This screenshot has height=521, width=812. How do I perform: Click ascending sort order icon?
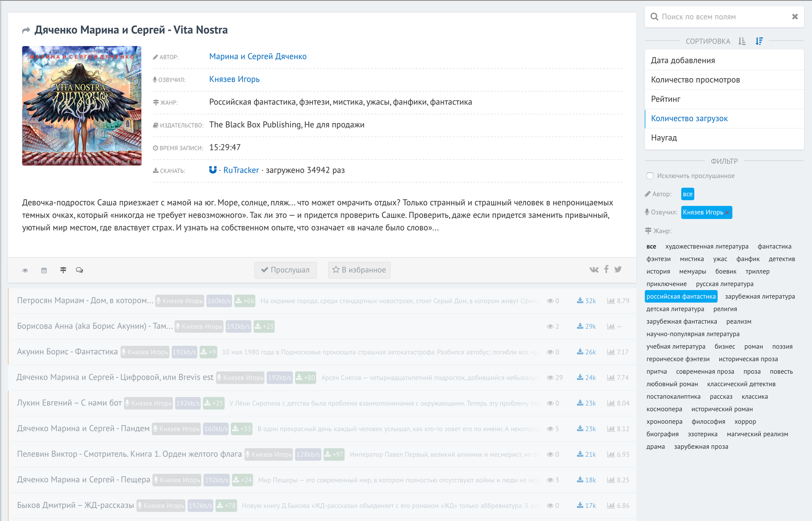tap(742, 41)
